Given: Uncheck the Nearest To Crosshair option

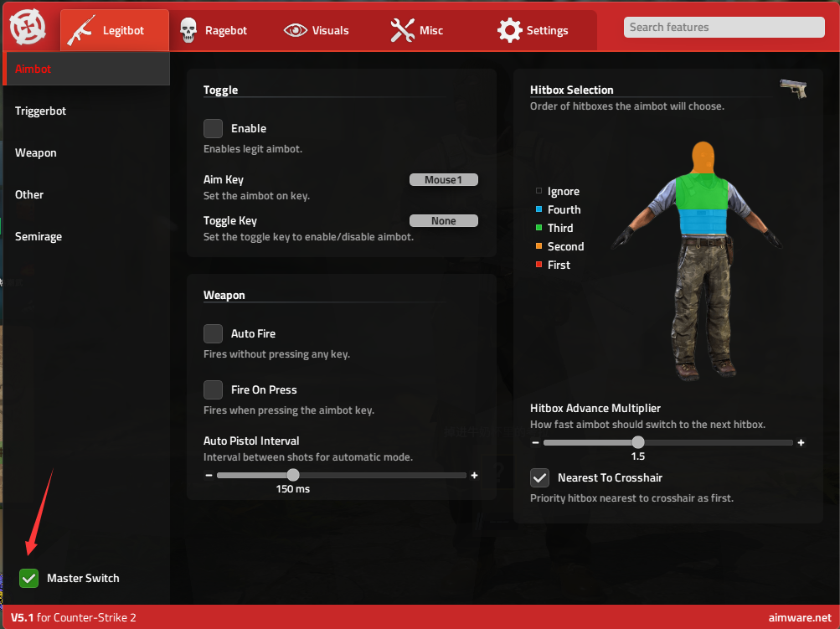Looking at the screenshot, I should pos(540,477).
